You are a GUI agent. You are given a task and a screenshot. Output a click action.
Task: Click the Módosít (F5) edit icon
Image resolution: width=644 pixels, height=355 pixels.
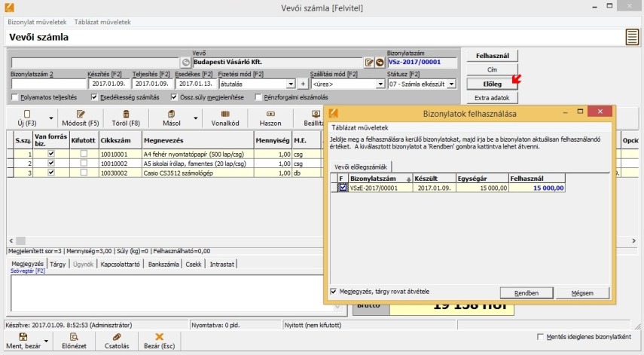tap(82, 113)
